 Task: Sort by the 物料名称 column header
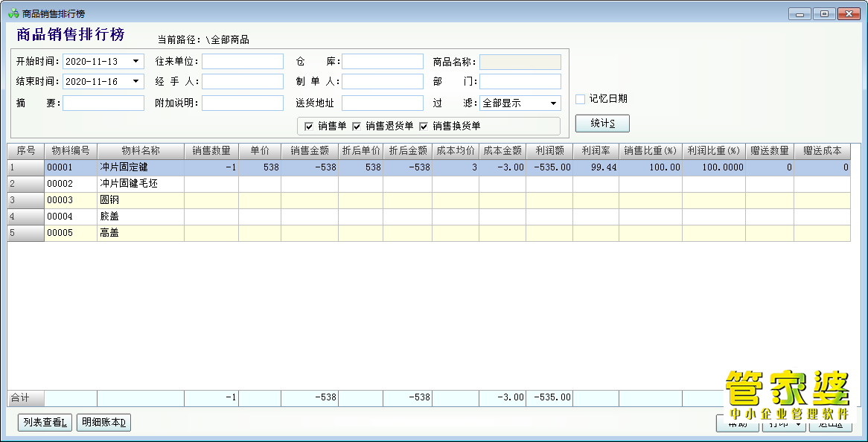(x=141, y=151)
